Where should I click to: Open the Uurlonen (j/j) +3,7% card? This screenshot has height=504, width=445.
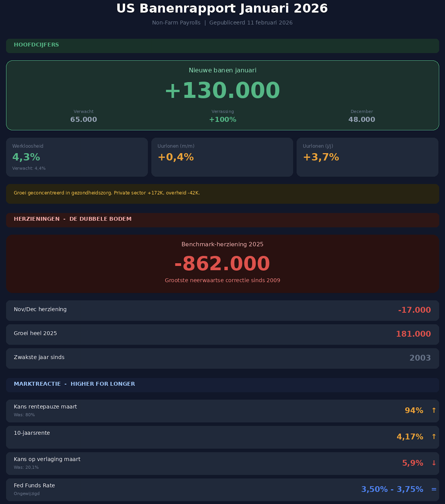(367, 157)
